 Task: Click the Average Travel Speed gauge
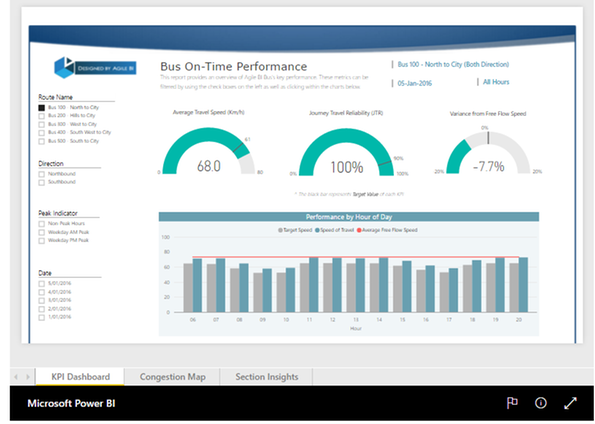pos(208,151)
